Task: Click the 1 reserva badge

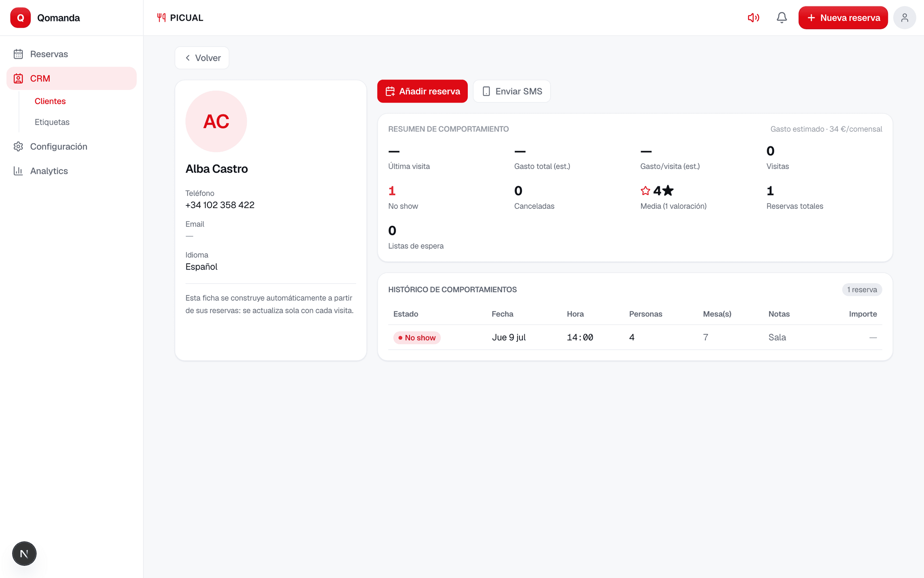Action: click(862, 289)
